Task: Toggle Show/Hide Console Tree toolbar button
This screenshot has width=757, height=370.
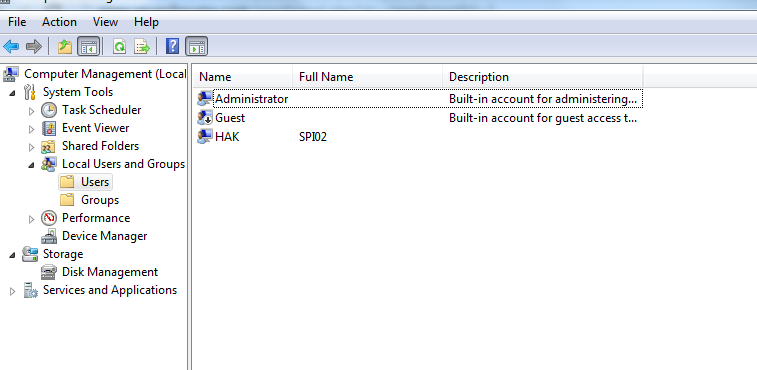Action: (x=89, y=47)
